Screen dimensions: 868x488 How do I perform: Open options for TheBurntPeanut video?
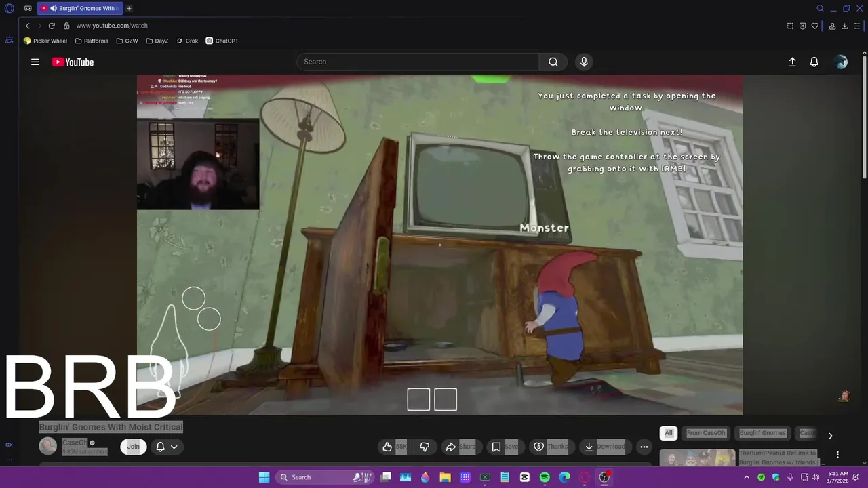point(837,455)
